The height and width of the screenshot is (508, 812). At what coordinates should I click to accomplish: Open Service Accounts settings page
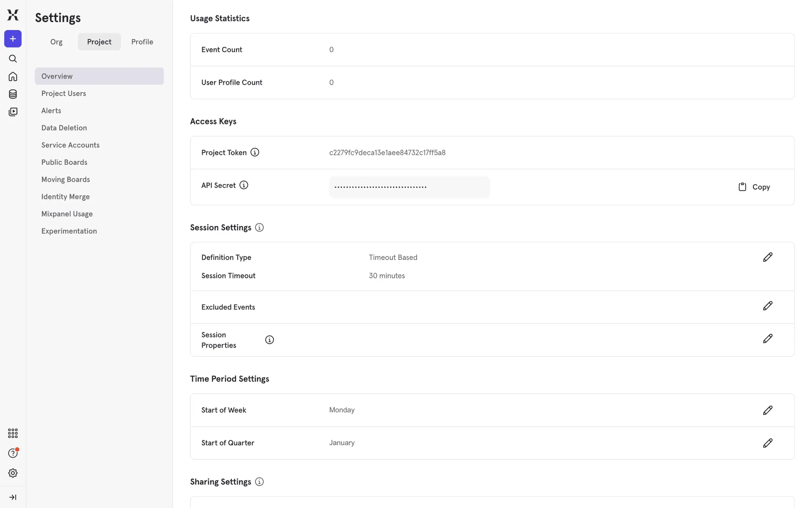click(71, 145)
